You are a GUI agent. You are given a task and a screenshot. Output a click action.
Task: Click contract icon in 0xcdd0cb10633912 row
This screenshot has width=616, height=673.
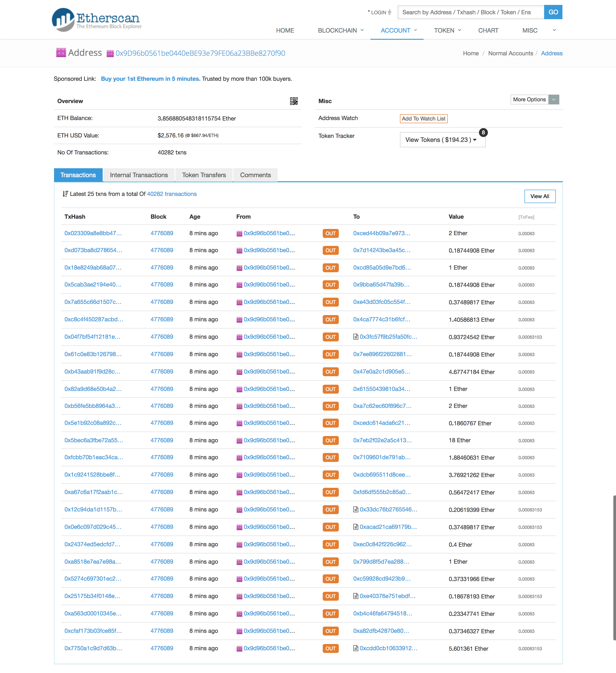pos(356,648)
